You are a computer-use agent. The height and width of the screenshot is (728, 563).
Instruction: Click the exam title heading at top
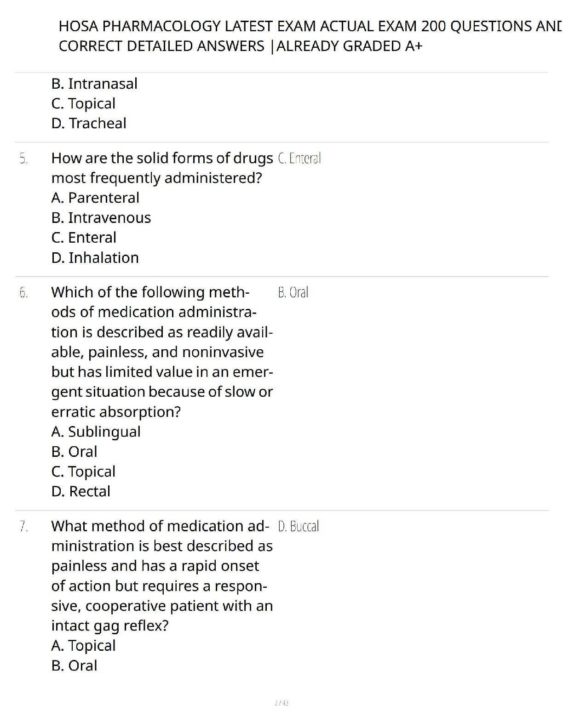tap(309, 36)
